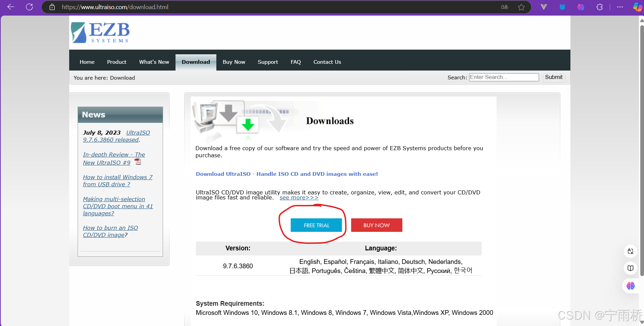Click the System Requirements heading
Image resolution: width=644 pixels, height=326 pixels.
(230, 303)
